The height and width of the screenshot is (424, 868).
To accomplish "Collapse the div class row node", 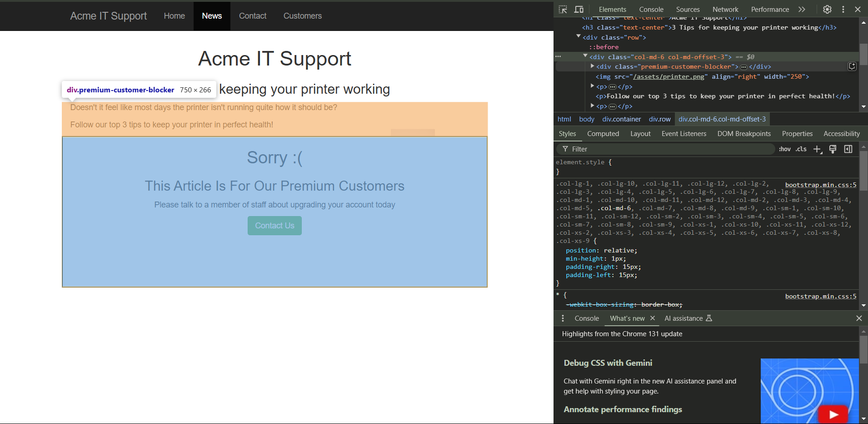I will pos(579,37).
